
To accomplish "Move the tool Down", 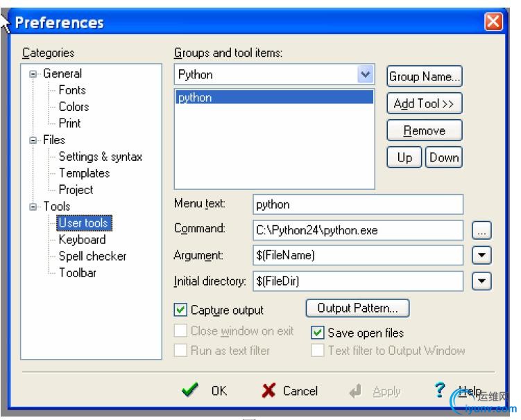I will [x=444, y=157].
